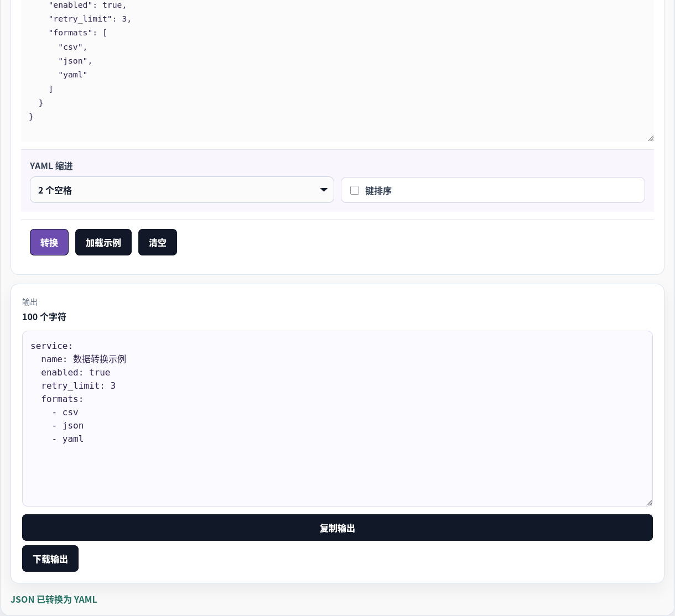Click the "csv", line in input
The width and height of the screenshot is (675, 616).
73,47
